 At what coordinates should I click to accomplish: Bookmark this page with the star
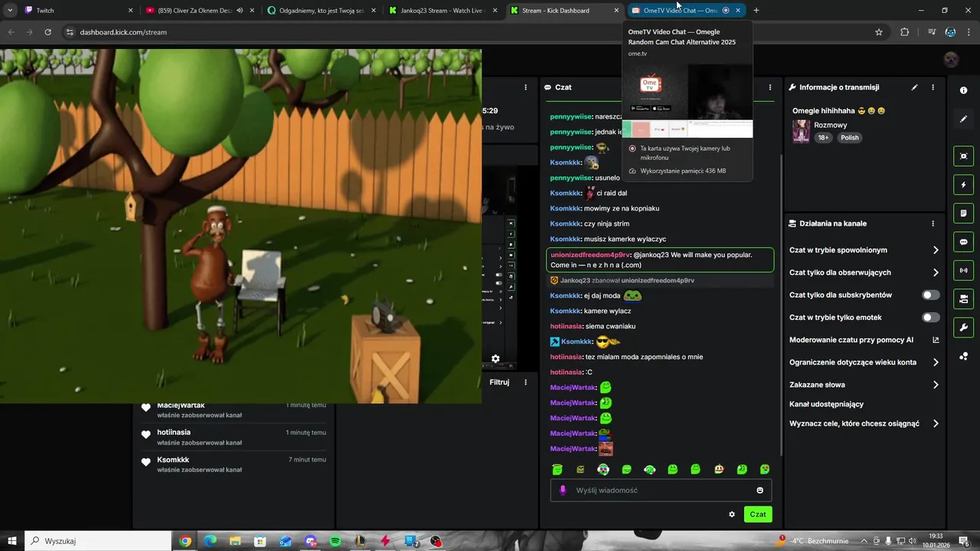(x=879, y=32)
